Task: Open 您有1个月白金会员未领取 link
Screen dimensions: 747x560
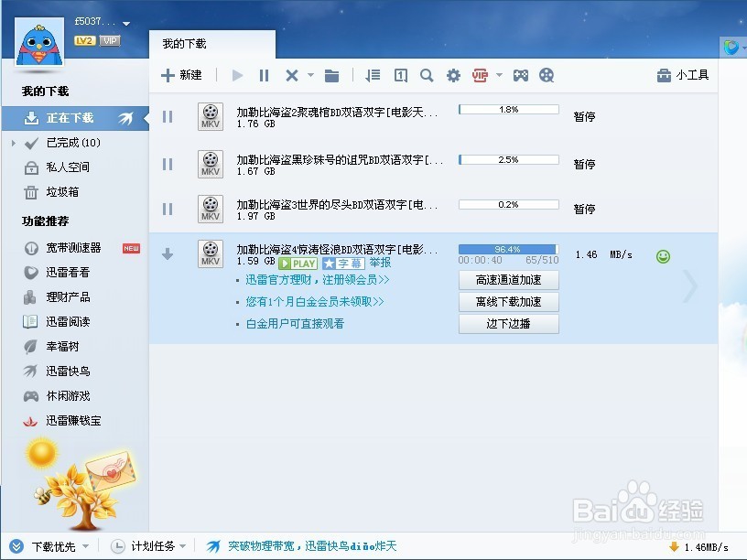Action: point(314,302)
